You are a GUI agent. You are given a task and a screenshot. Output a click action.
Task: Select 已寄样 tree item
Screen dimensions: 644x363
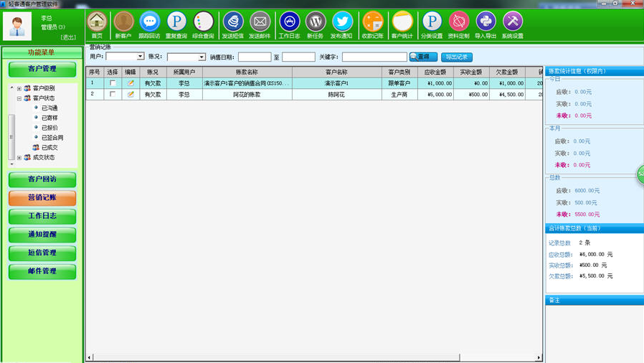[49, 118]
